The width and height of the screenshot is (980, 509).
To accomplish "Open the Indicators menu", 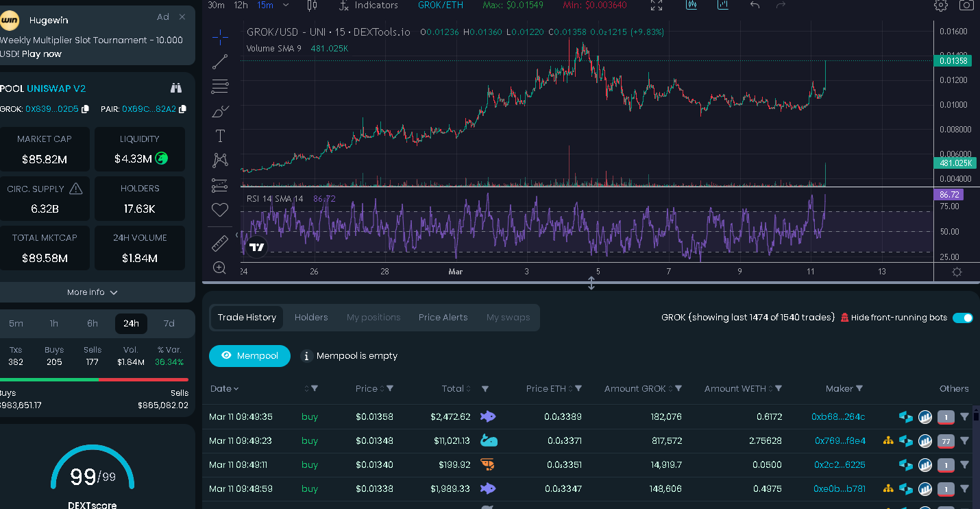I will (369, 5).
